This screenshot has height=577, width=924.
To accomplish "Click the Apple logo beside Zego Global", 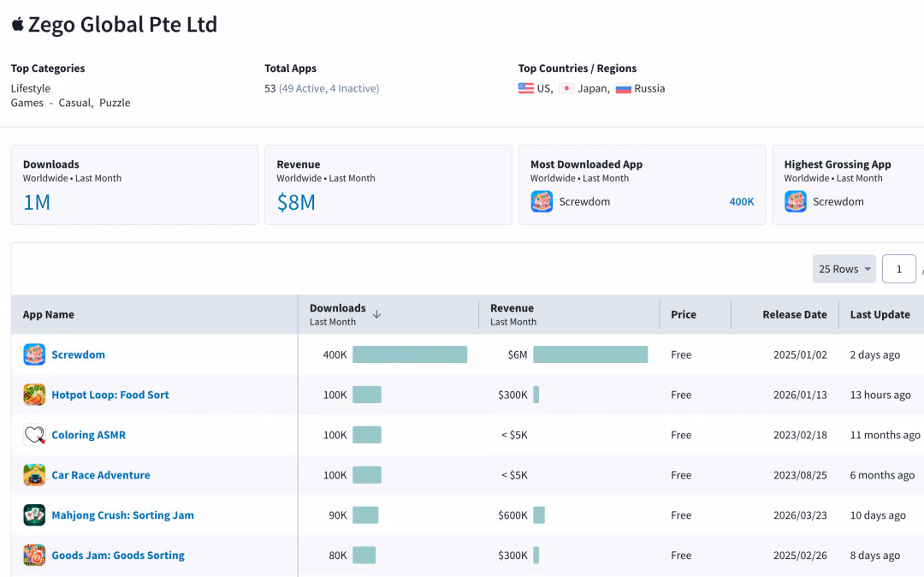I will tap(18, 24).
